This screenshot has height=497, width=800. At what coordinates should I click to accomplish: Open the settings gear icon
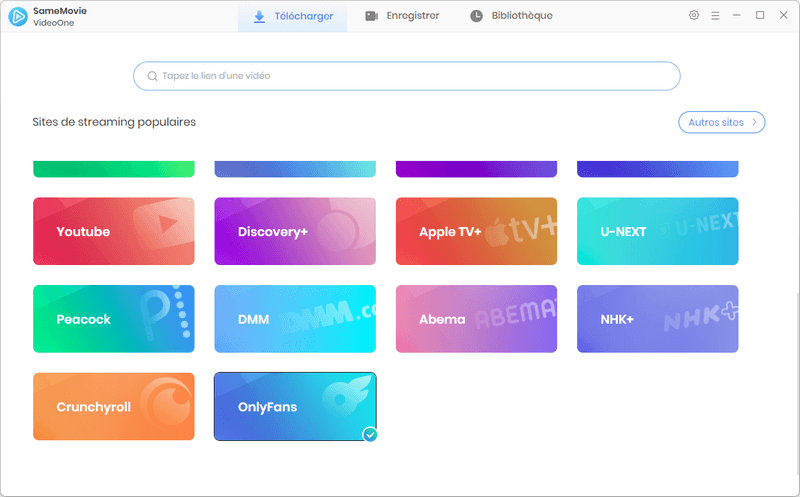click(693, 15)
